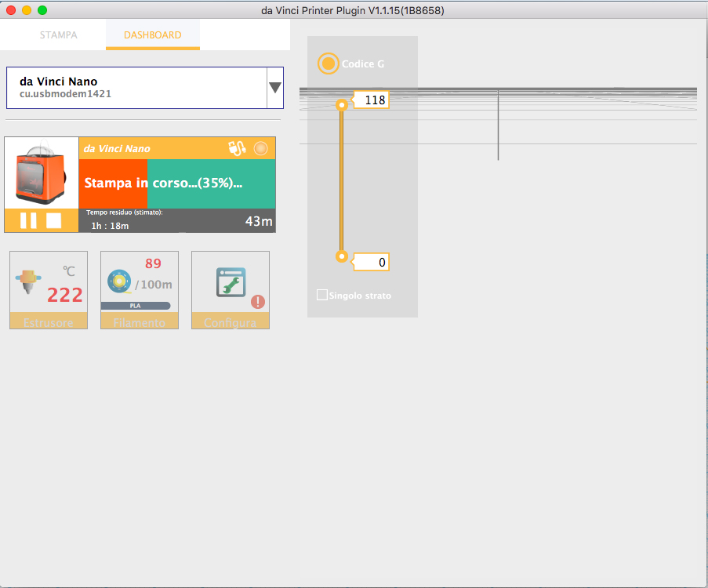
Task: Open the Estrusore temperature panel
Action: coord(49,290)
